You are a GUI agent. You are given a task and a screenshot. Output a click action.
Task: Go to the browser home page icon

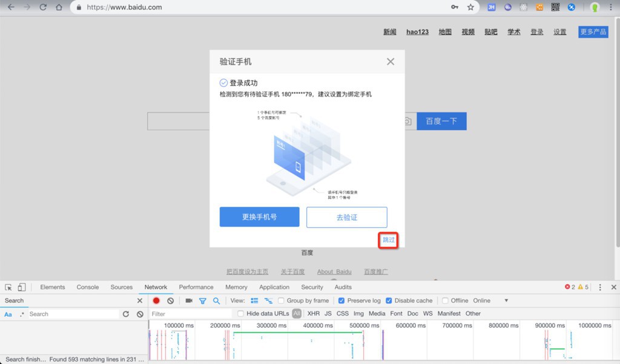point(59,7)
